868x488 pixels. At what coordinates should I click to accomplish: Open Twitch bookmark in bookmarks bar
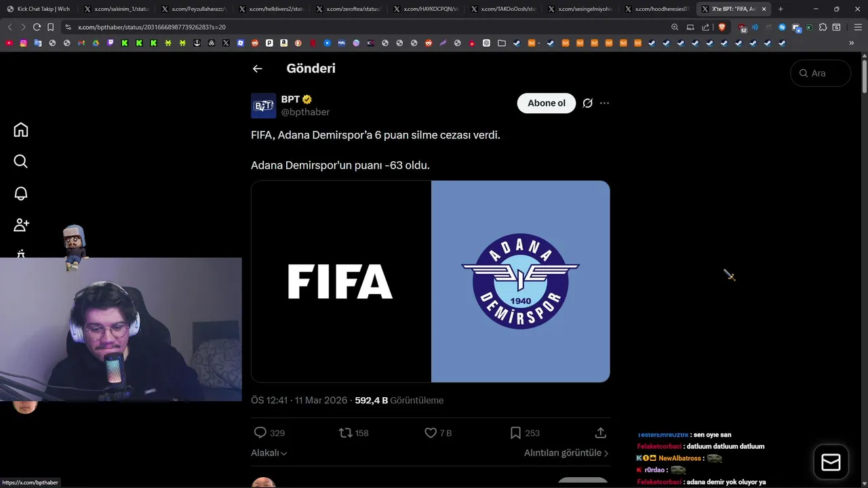(x=110, y=43)
